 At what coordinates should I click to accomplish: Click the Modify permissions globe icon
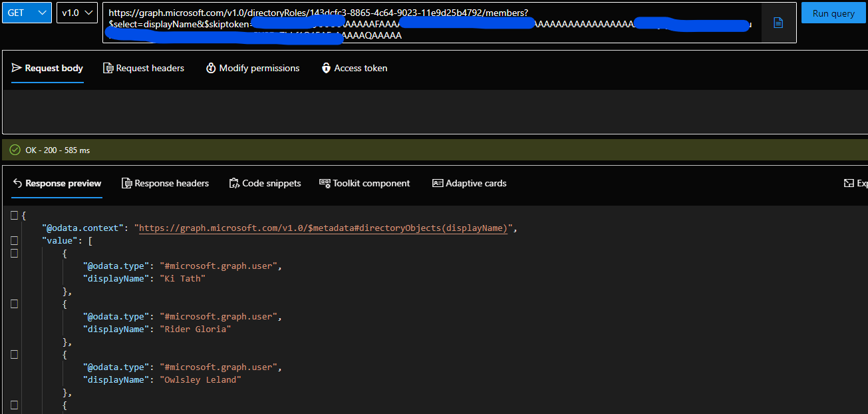pyautogui.click(x=210, y=68)
